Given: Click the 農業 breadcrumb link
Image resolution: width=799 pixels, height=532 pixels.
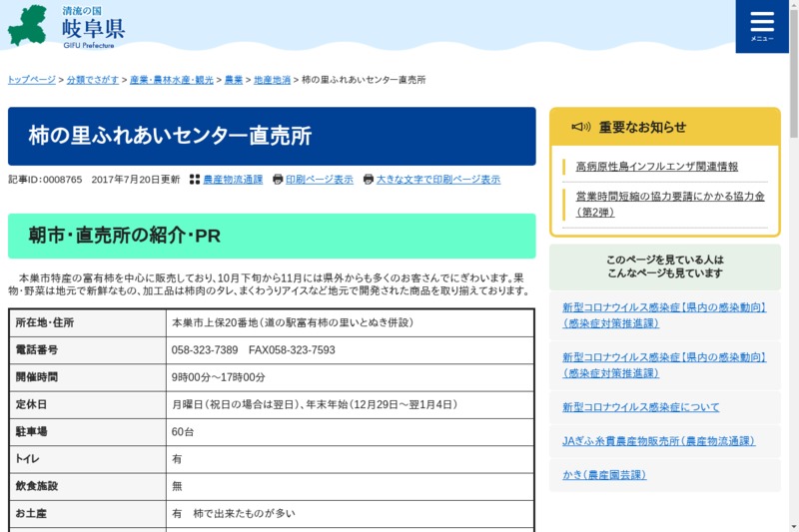Looking at the screenshot, I should click(233, 80).
